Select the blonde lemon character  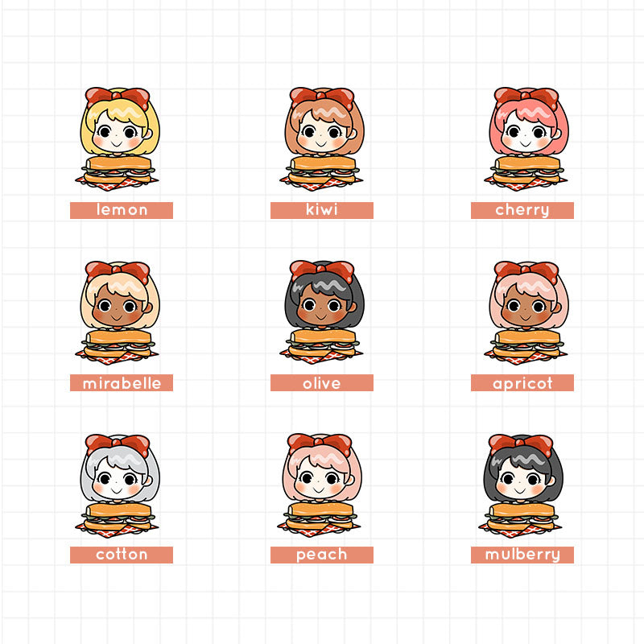[x=118, y=138]
